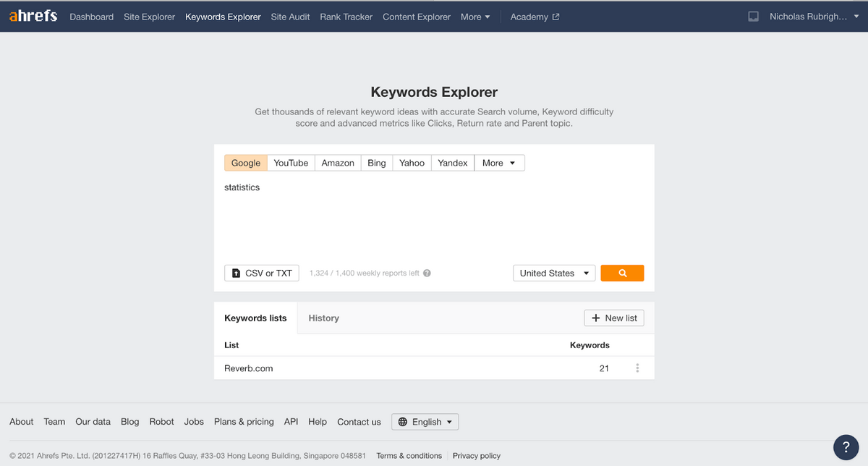Viewport: 868px width, 466px height.
Task: Select the YouTube search engine
Action: point(291,163)
